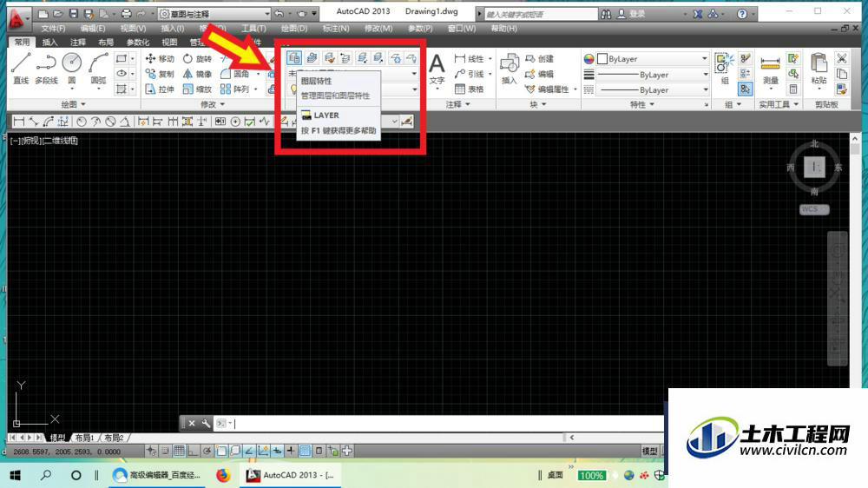Click the Create block (创建) tool
The width and height of the screenshot is (868, 488).
click(540, 58)
